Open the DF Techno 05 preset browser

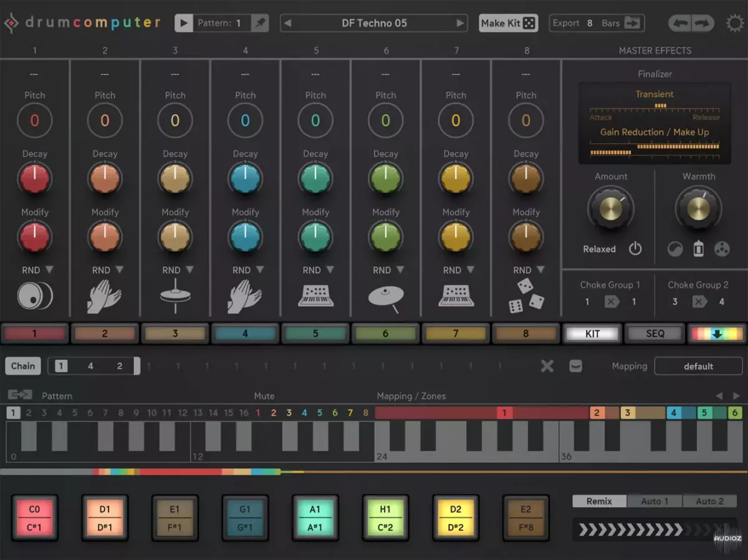374,23
